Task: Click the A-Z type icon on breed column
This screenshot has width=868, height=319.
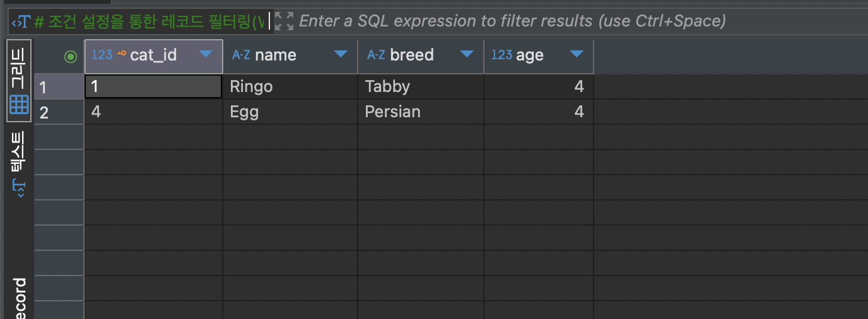Action: [376, 55]
